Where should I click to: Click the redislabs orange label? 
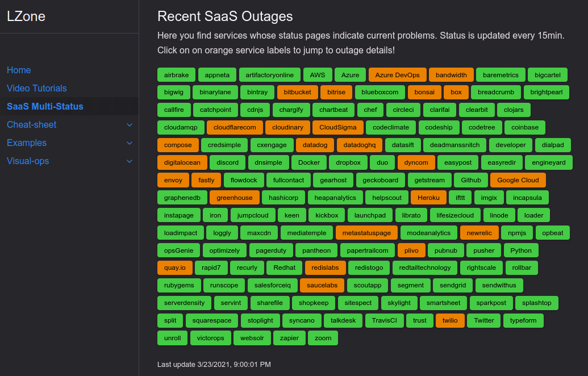coord(325,268)
